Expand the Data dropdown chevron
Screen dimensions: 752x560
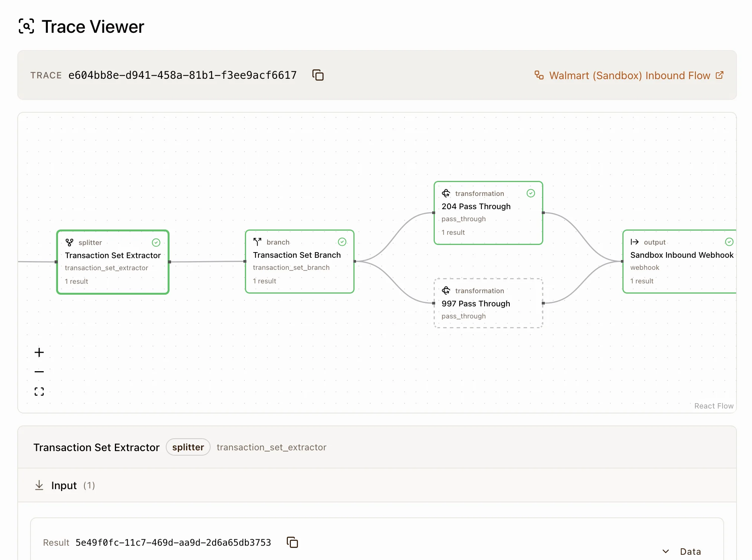click(x=666, y=551)
